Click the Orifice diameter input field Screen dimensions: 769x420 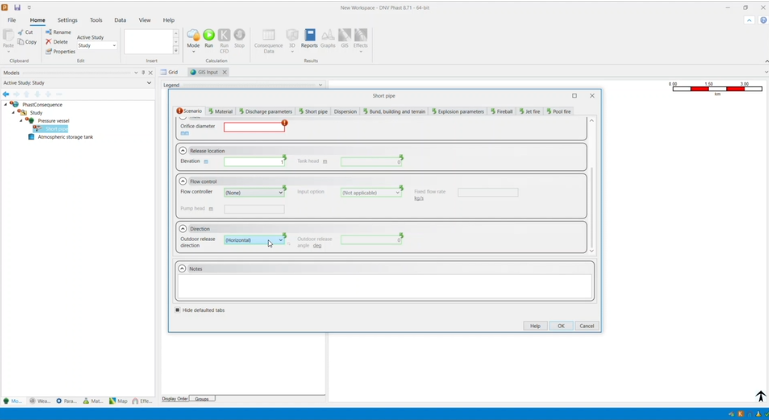254,127
